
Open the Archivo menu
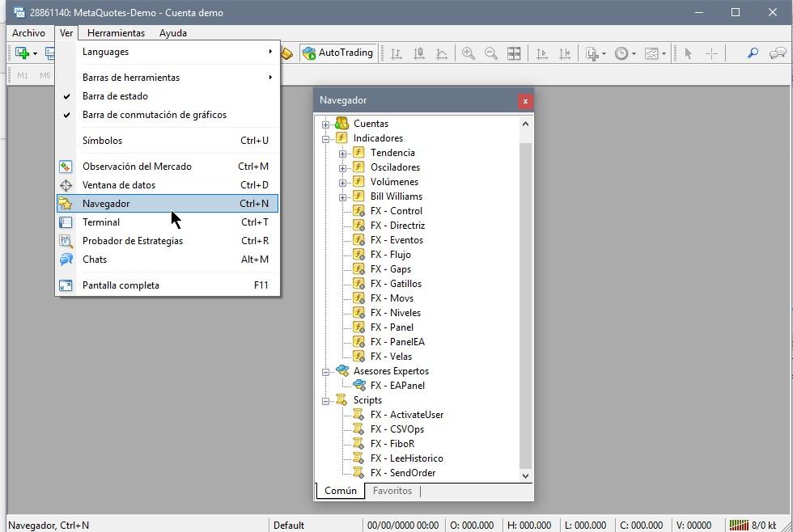[28, 33]
